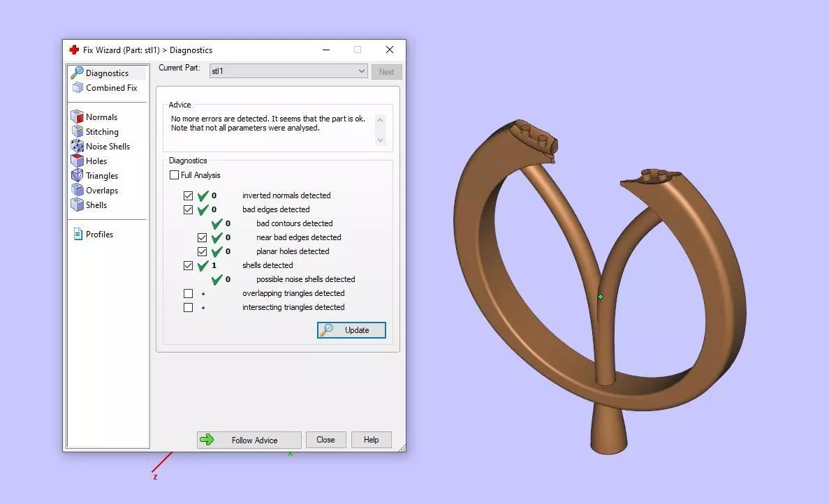The width and height of the screenshot is (829, 504).
Task: Click green checkmark beside shells detected
Action: coord(203,266)
